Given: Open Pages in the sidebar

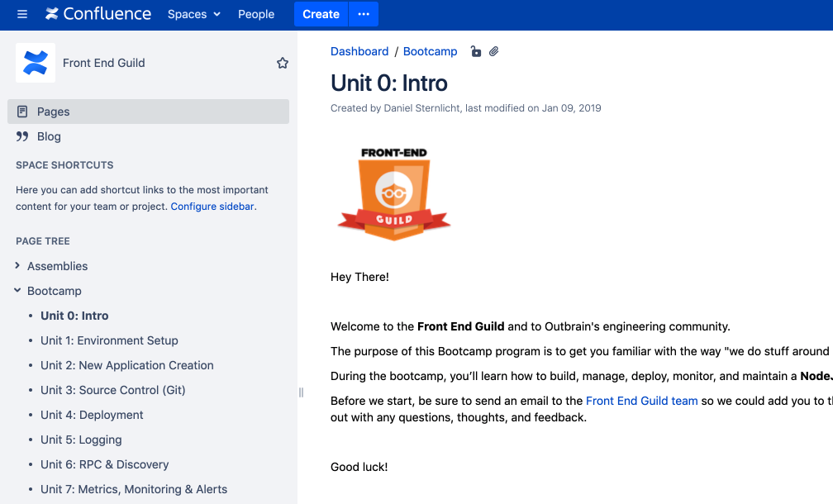Looking at the screenshot, I should point(148,112).
